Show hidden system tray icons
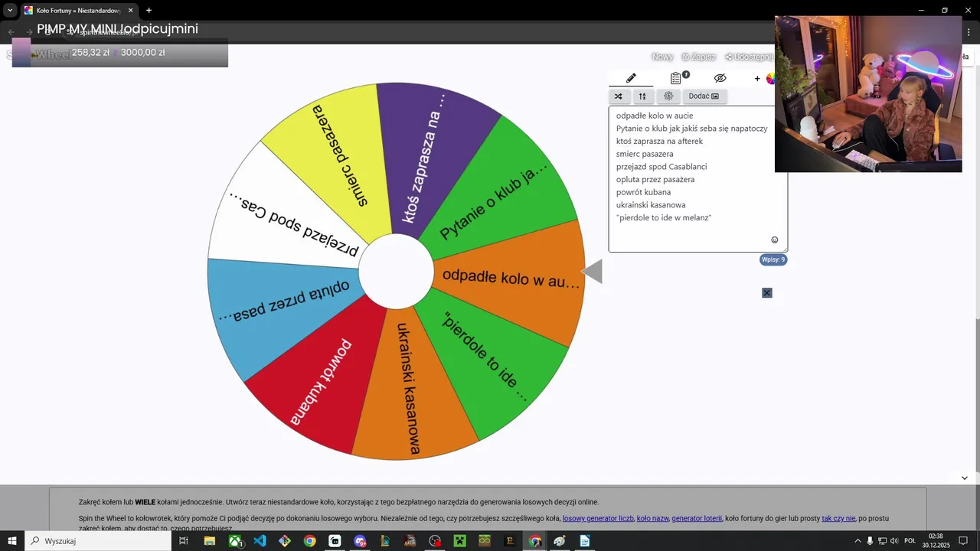 [x=857, y=541]
